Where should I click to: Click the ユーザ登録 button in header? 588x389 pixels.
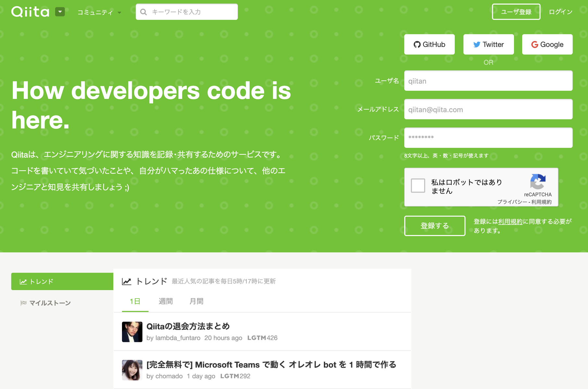[516, 12]
